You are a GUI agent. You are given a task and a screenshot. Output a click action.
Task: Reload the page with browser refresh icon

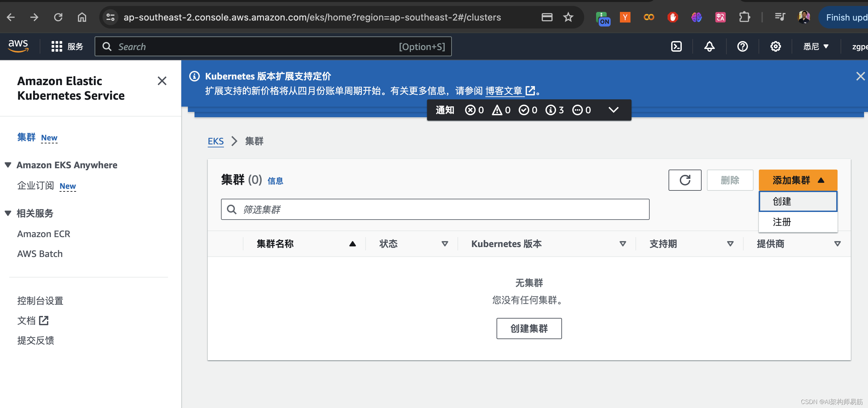click(58, 17)
